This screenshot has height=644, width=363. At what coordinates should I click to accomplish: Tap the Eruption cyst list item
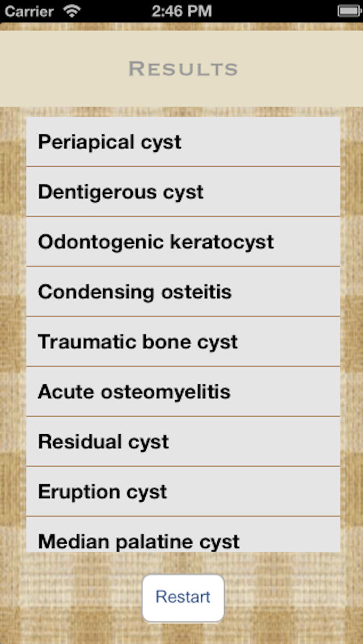coord(181,491)
